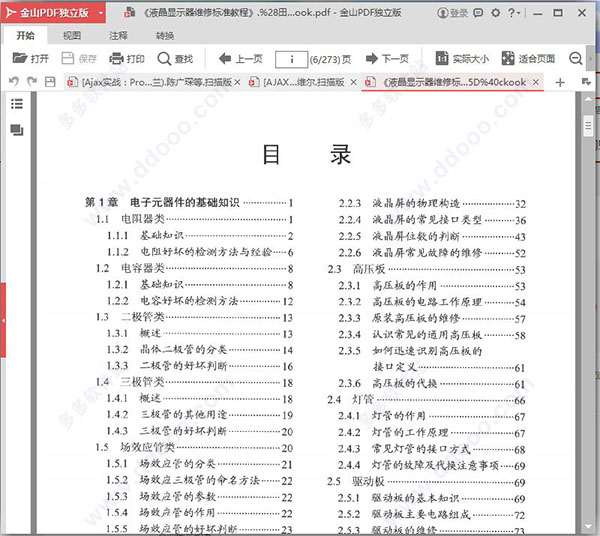Click page number input field
The width and height of the screenshot is (600, 536).
[292, 59]
